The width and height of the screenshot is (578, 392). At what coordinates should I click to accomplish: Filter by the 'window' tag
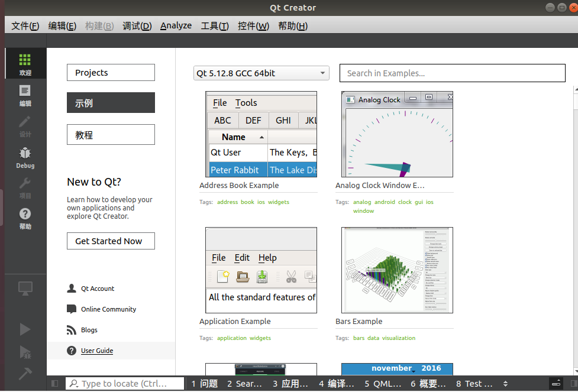(363, 210)
